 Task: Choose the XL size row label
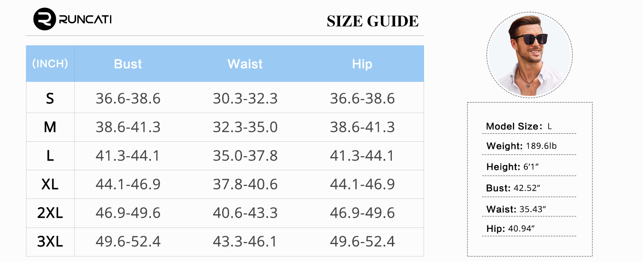coord(50,184)
